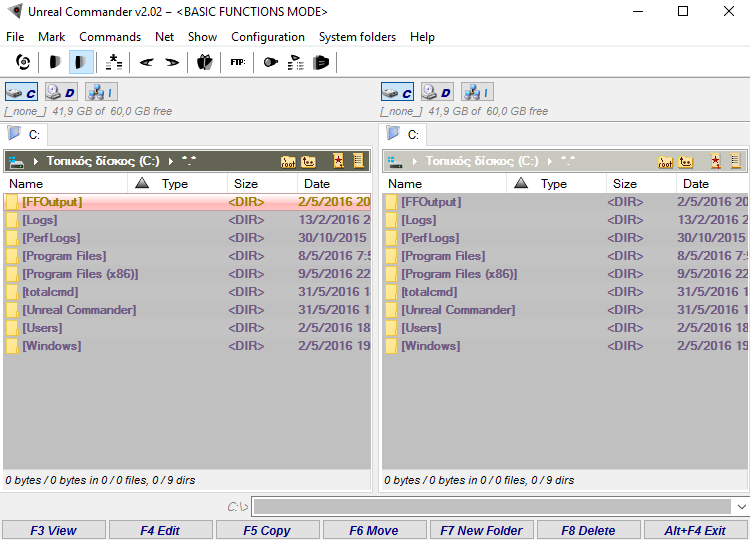750x540 pixels.
Task: Click the asterisk select-group toolbar icon
Action: point(114,62)
